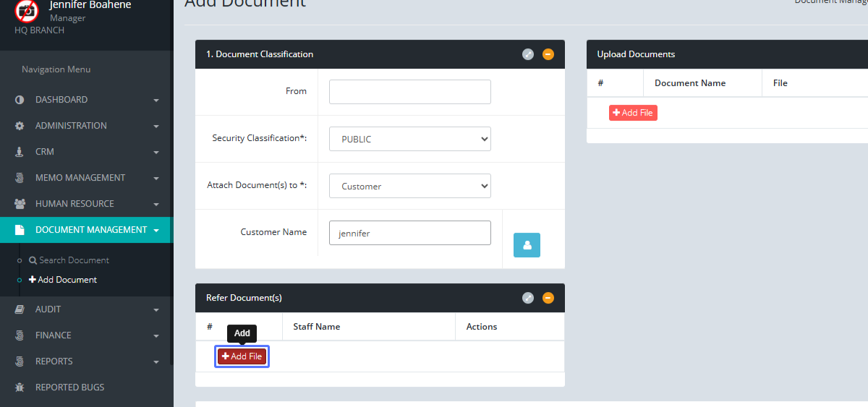Click the Customer Name input field

coord(409,233)
